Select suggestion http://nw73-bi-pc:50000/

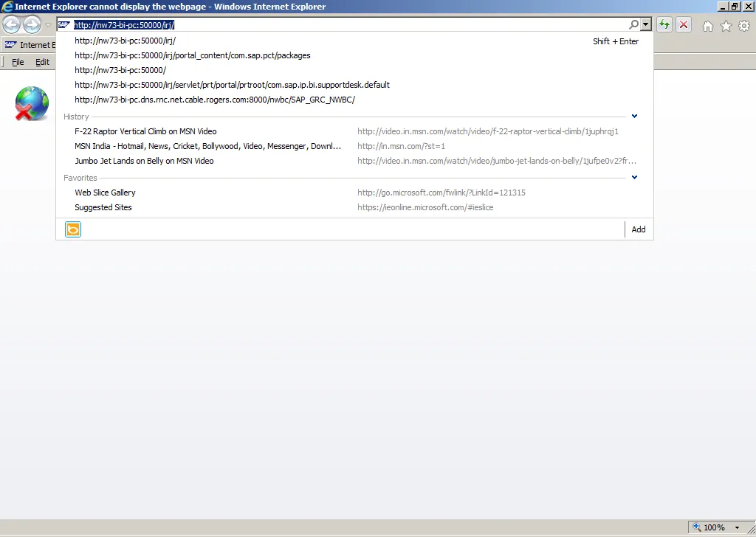tap(355, 70)
